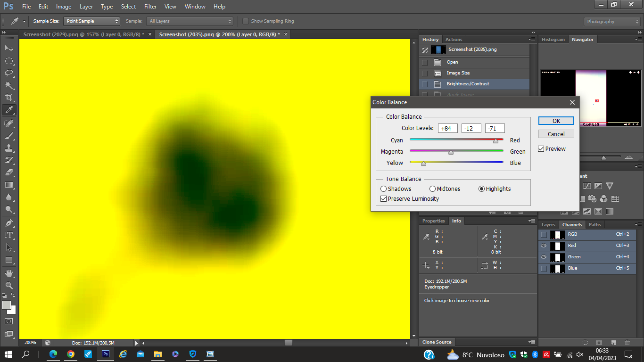Uncheck the Preview checkbox
This screenshot has height=362, width=644.
541,149
